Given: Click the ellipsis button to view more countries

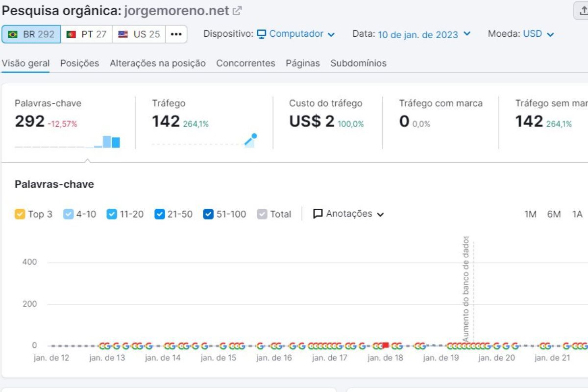Looking at the screenshot, I should pyautogui.click(x=175, y=34).
